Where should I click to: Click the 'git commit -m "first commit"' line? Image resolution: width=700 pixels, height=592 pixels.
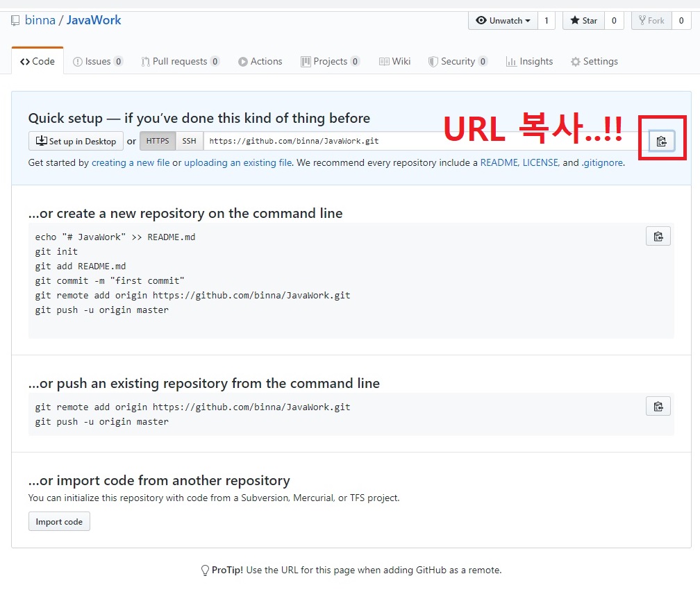click(110, 281)
